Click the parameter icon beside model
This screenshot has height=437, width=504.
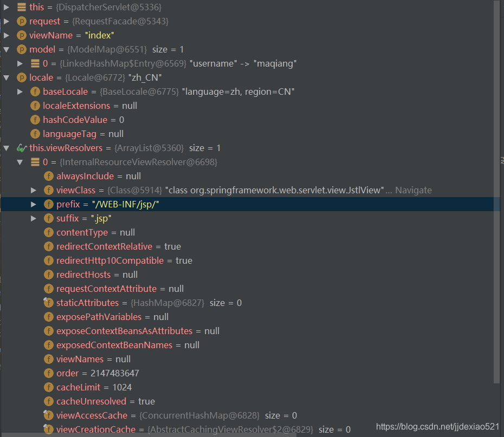22,49
